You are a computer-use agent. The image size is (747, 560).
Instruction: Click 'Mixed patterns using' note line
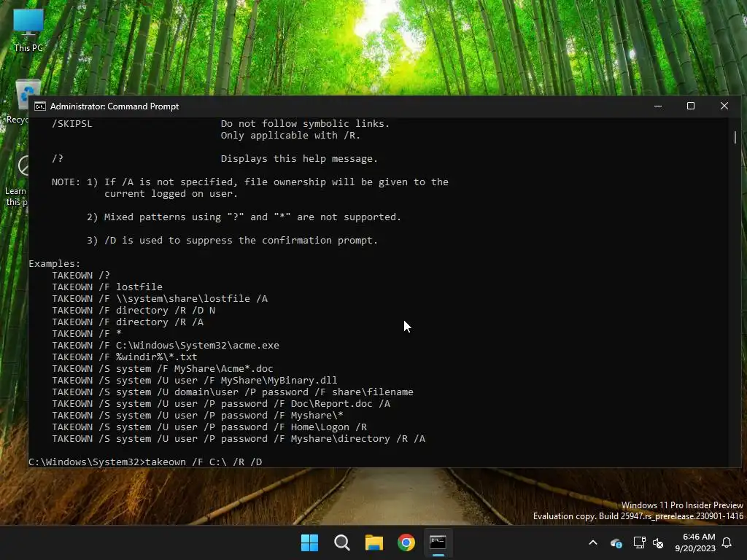click(x=244, y=217)
